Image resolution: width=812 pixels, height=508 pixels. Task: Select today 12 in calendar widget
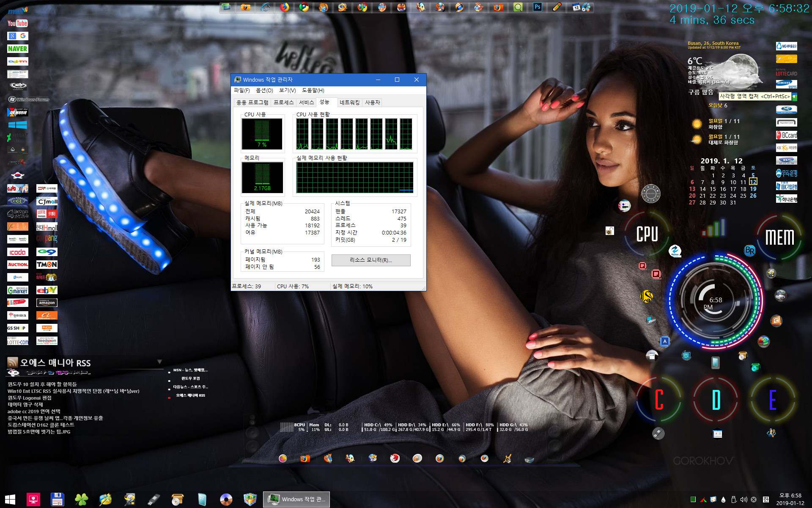[x=753, y=182]
